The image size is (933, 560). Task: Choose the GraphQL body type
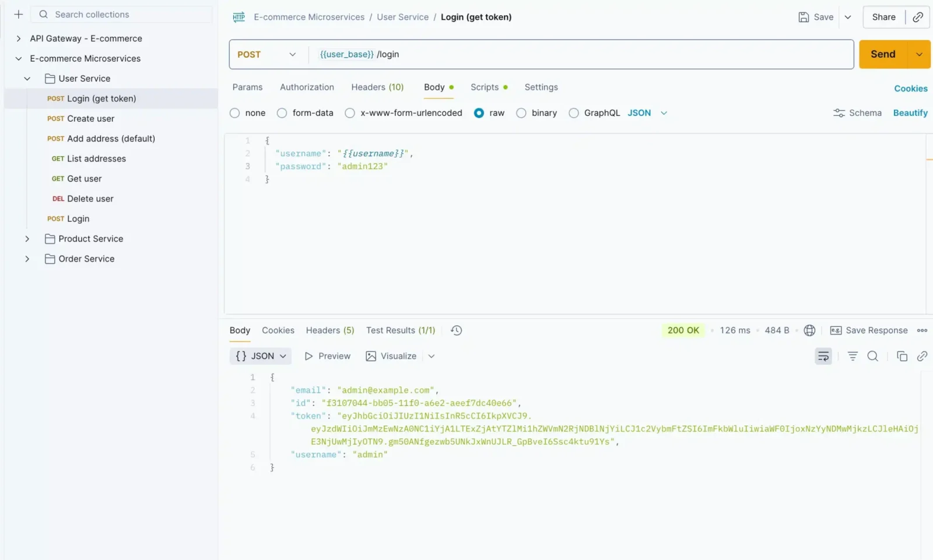tap(574, 113)
